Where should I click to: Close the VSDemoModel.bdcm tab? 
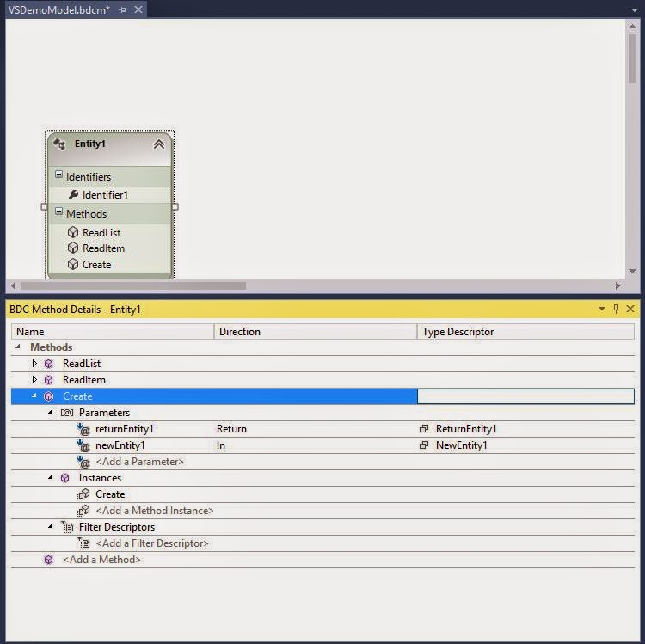pyautogui.click(x=139, y=9)
